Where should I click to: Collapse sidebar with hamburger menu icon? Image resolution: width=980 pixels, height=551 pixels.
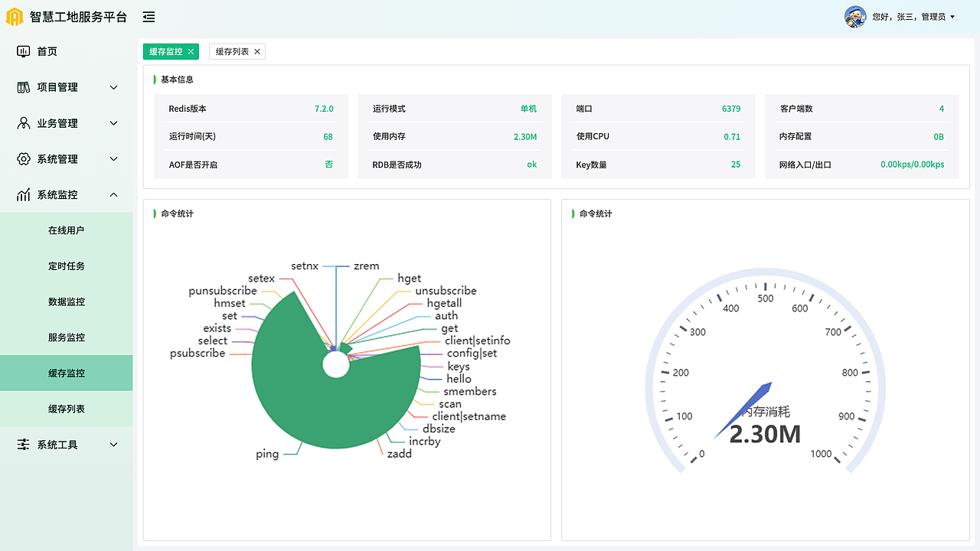(149, 17)
